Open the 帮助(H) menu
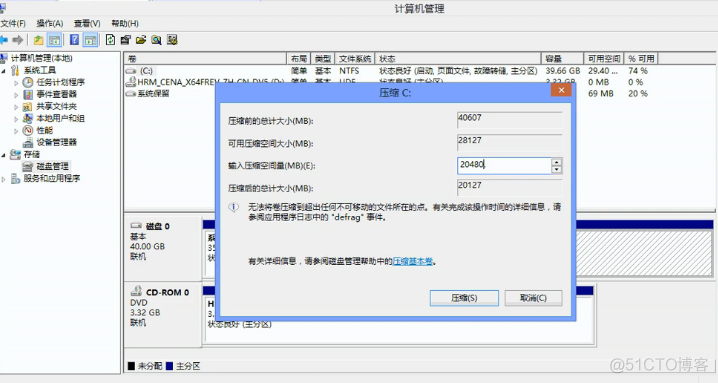This screenshot has width=718, height=383. pos(125,23)
